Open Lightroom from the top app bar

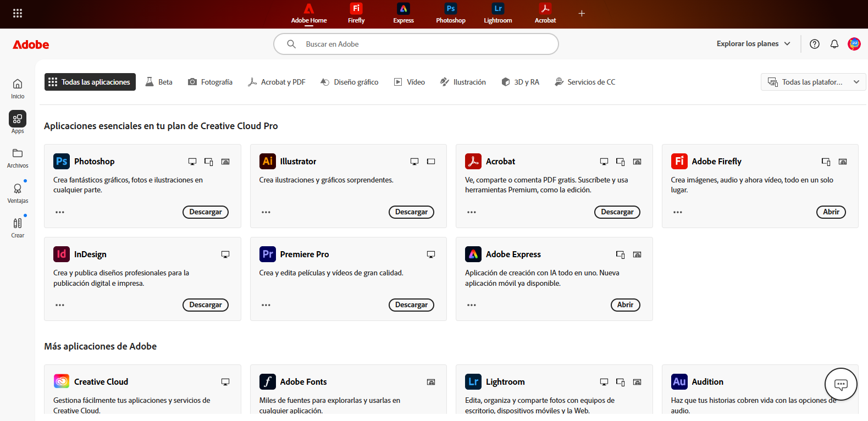[x=497, y=14]
